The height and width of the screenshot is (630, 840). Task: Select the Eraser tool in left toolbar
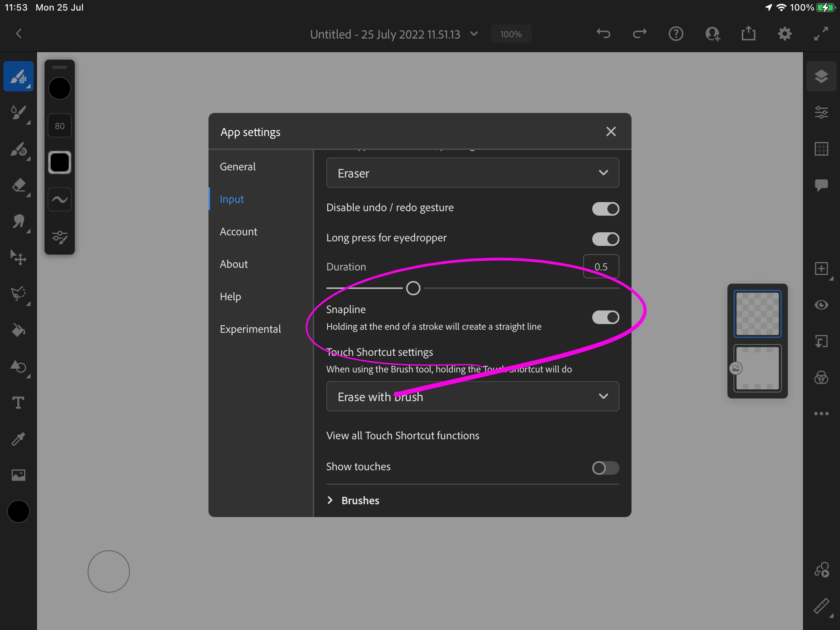point(18,186)
